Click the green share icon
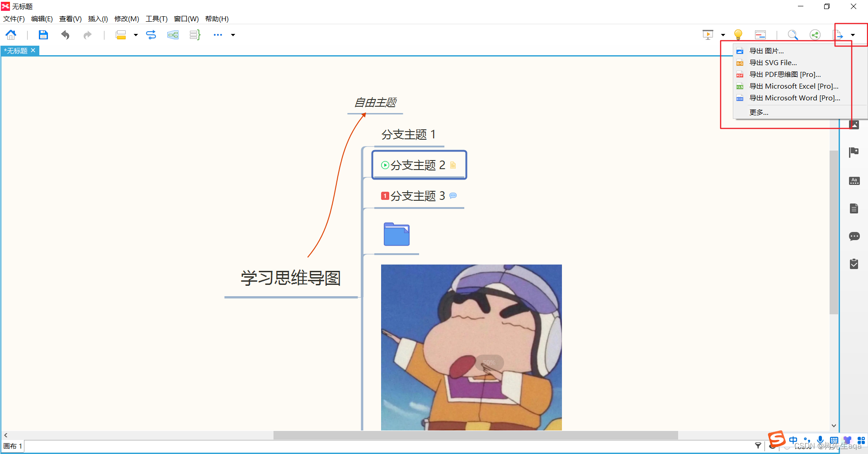This screenshot has width=868, height=454. point(815,35)
